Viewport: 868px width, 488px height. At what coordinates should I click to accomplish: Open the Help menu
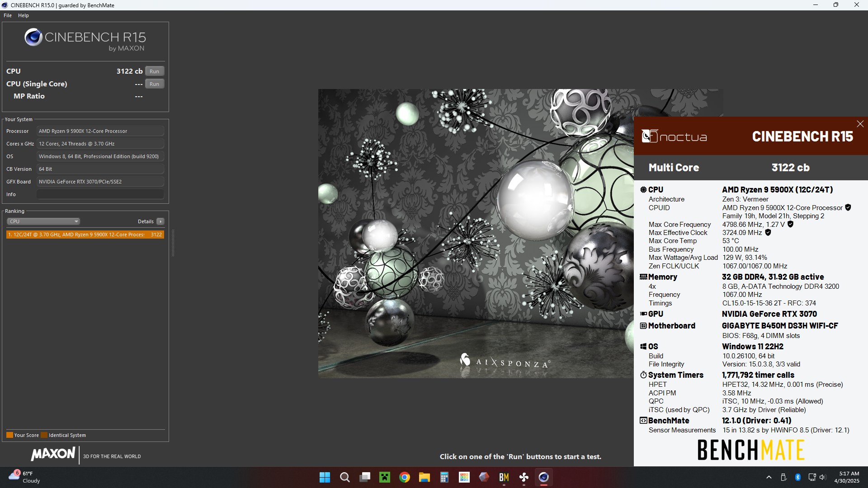(x=24, y=15)
